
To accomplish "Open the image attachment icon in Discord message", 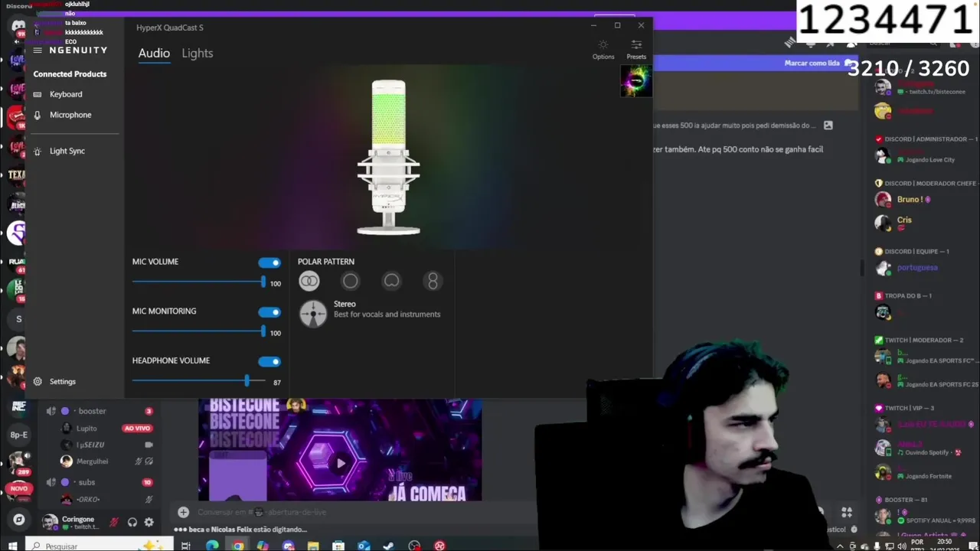I will [828, 125].
